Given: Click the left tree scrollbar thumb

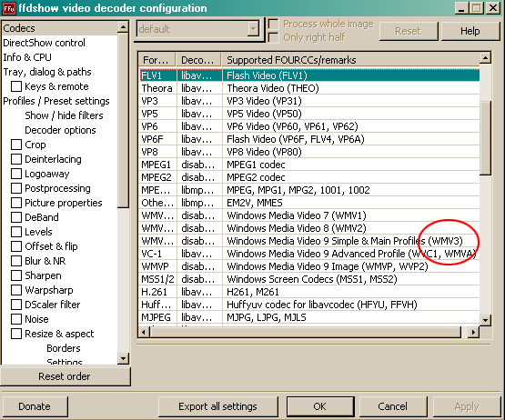Looking at the screenshot, I should tap(124, 120).
